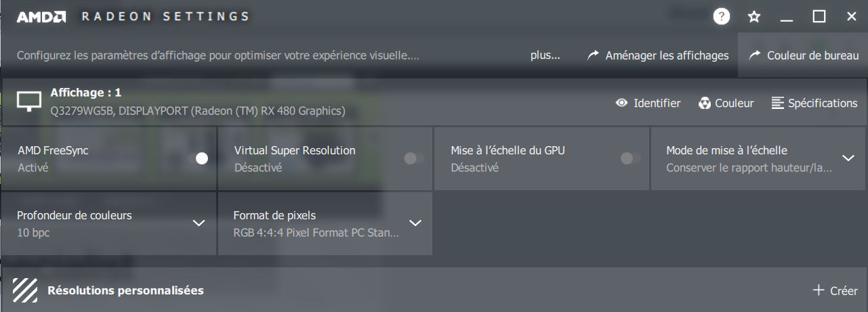Switch to Couleur de bureau tab
The height and width of the screenshot is (312, 868).
click(x=804, y=55)
